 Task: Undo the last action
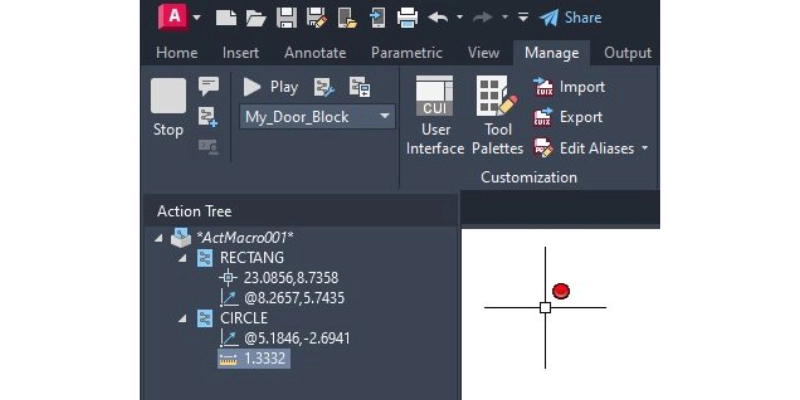[x=438, y=17]
